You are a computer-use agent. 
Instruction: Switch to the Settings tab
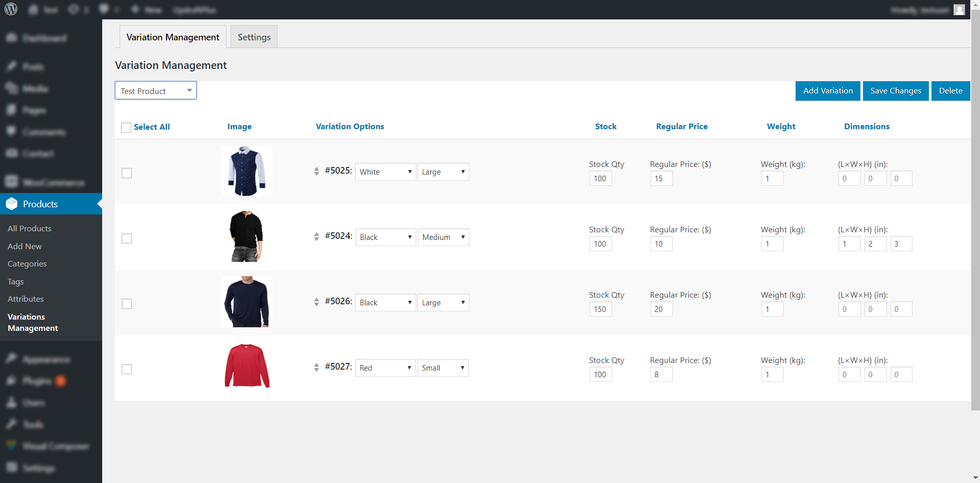click(x=254, y=37)
